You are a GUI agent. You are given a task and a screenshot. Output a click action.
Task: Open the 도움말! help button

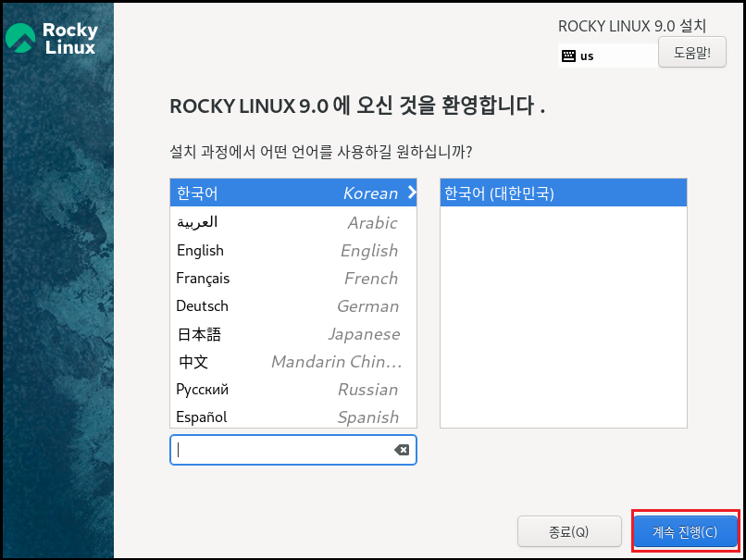(x=691, y=52)
